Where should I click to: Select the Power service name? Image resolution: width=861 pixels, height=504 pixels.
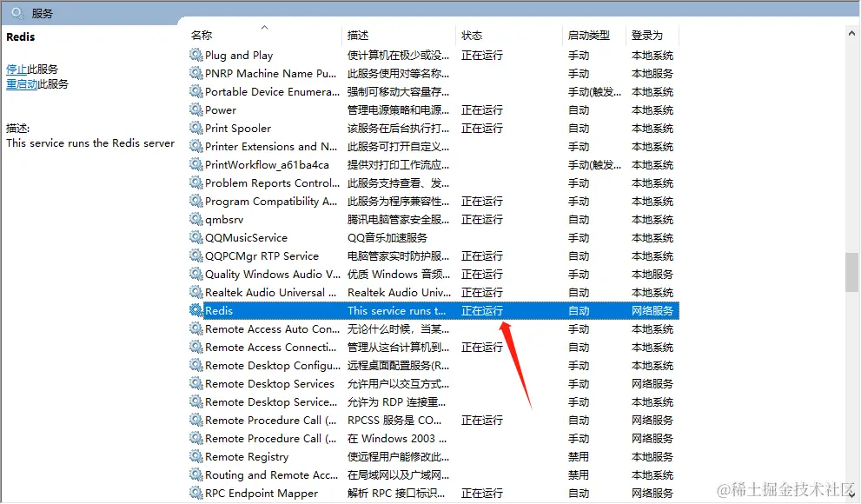221,109
